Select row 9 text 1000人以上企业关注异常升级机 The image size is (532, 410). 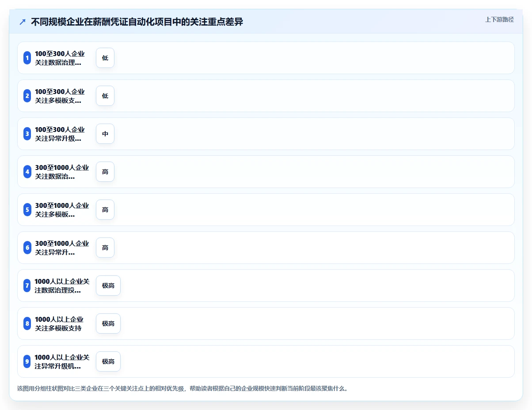(62, 361)
